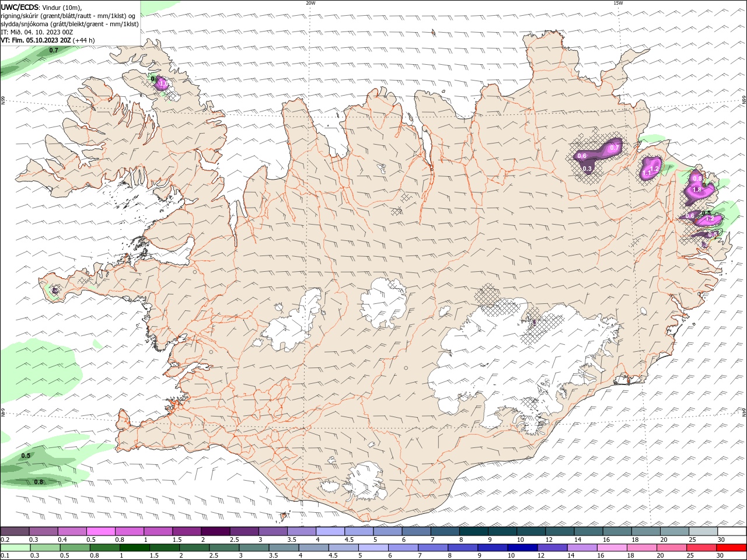Click the 0.5 value on the southwest green area
This screenshot has width=747, height=560.
tap(26, 456)
